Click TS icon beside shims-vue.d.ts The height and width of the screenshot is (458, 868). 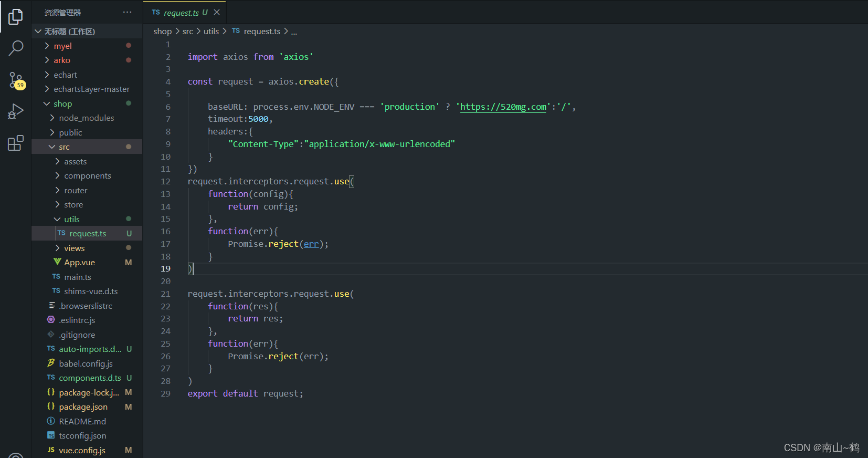pos(56,291)
